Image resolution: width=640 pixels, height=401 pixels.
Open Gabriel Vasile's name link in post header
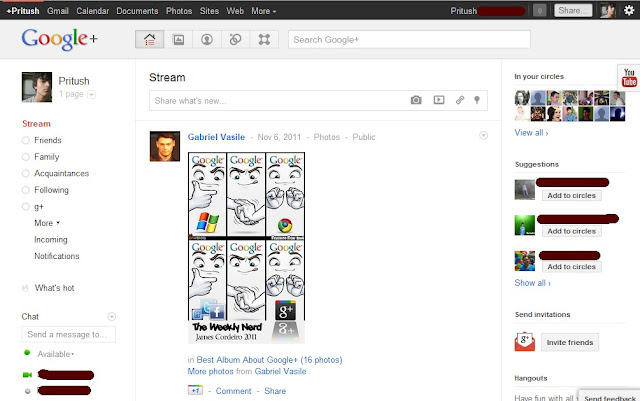coord(216,137)
